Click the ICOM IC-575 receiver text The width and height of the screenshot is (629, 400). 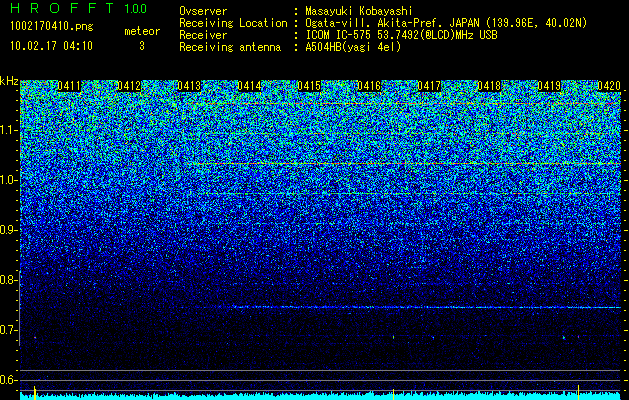pos(401,35)
